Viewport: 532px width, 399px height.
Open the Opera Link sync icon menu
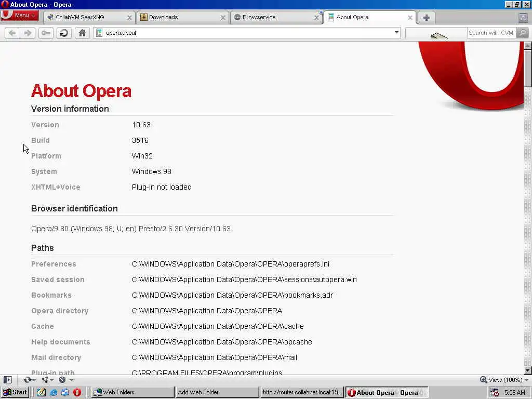point(29,380)
